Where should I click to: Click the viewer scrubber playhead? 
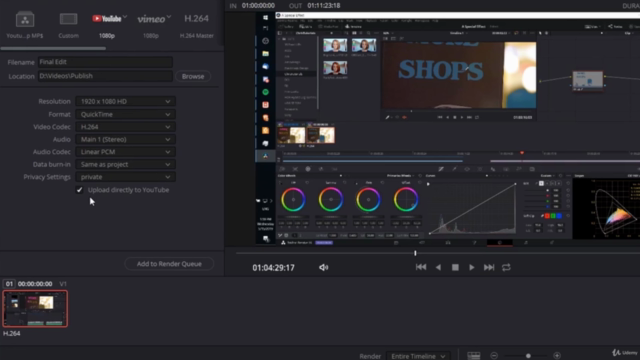pos(415,253)
